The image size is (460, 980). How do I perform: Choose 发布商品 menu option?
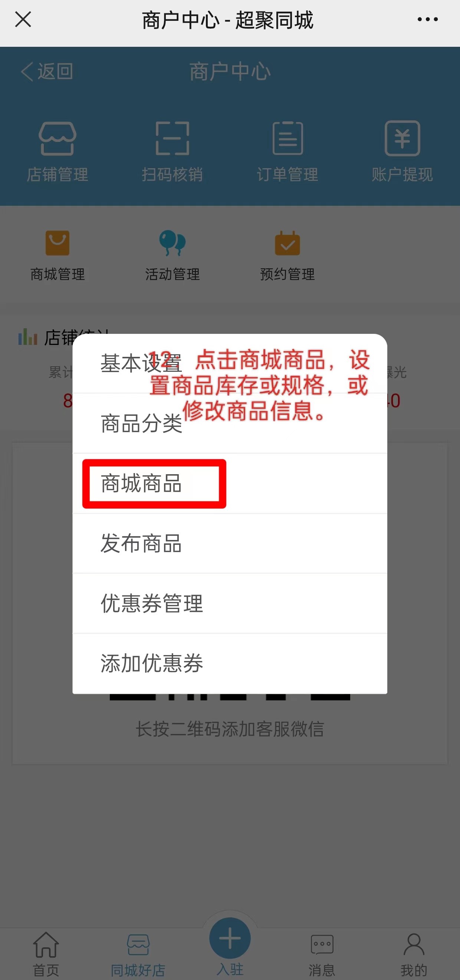coord(230,544)
